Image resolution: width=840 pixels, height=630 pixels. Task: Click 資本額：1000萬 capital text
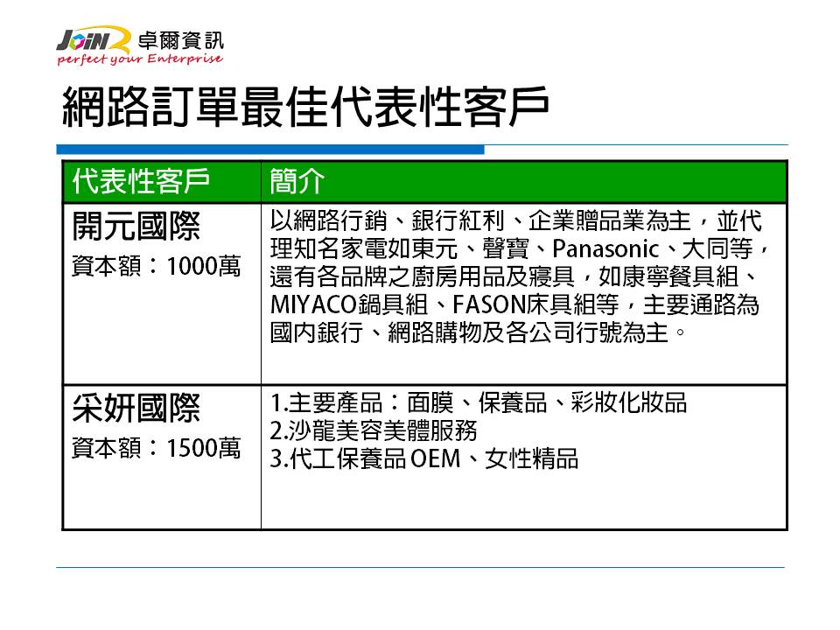(x=155, y=266)
